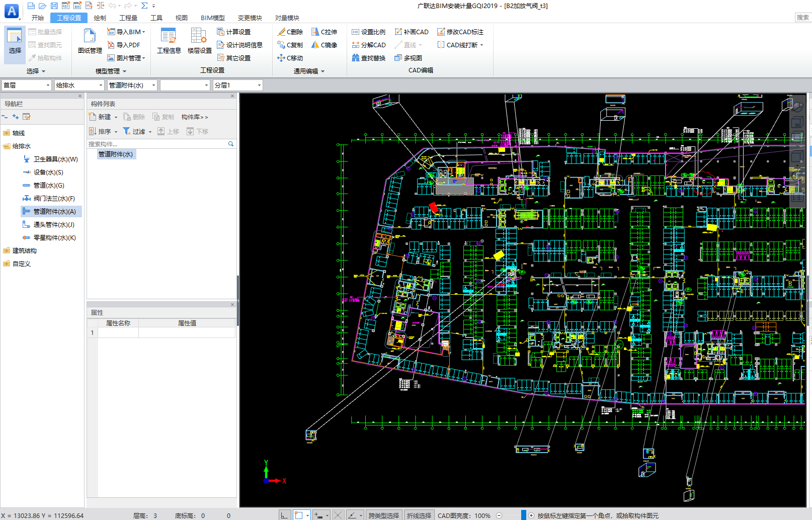
Task: Open project with the folder icon
Action: click(x=43, y=6)
